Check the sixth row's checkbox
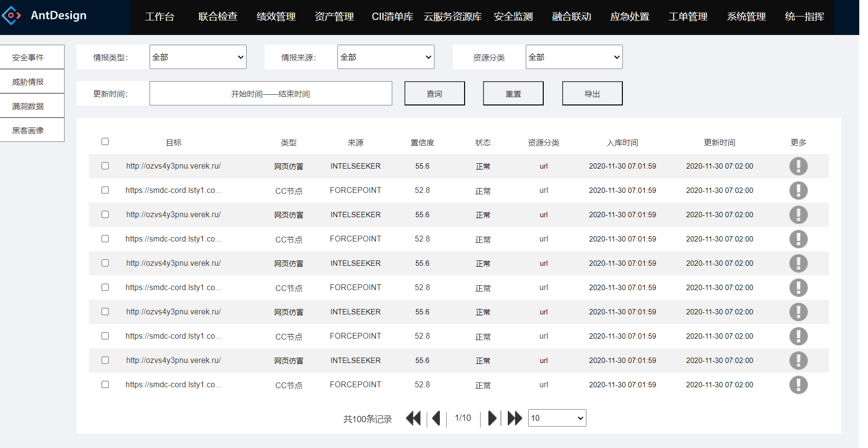 tap(105, 287)
